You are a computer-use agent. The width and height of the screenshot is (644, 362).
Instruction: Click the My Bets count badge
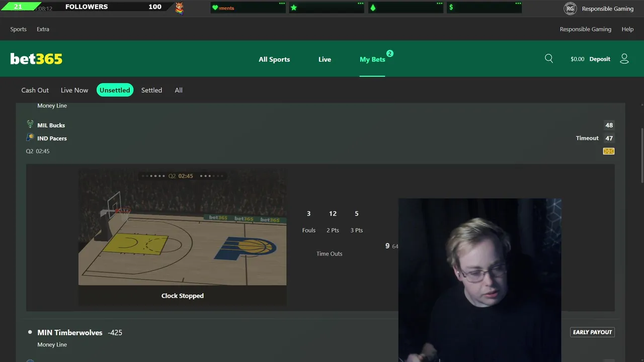(x=389, y=53)
